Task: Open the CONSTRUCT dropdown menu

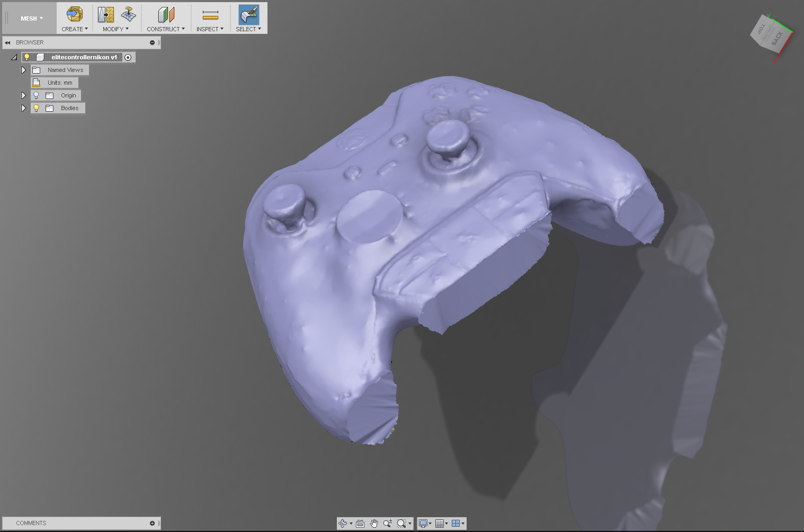Action: coord(166,29)
